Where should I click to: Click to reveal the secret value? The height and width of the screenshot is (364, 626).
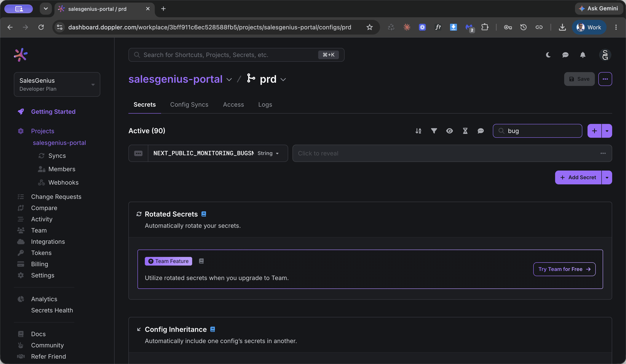452,153
